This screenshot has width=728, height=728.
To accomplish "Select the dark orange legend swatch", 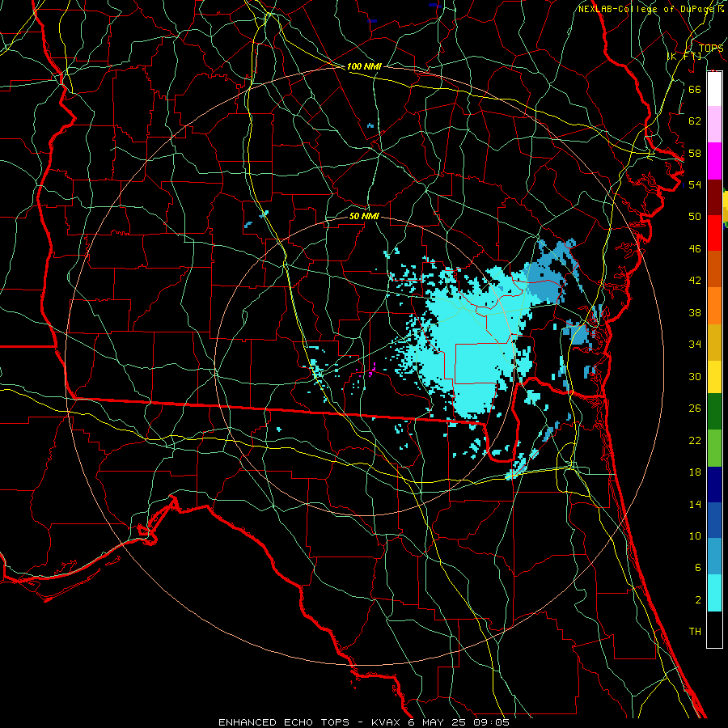I will [714, 269].
